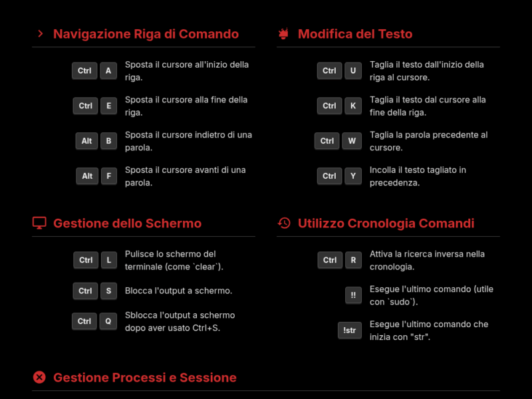Image resolution: width=532 pixels, height=399 pixels.
Task: Click the Ctrl key next to R
Action: pos(329,260)
